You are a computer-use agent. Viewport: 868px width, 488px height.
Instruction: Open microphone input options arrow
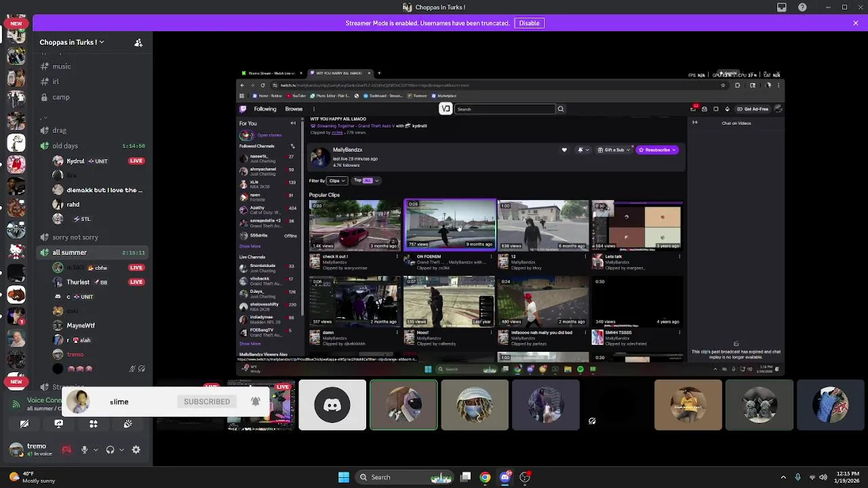96,449
